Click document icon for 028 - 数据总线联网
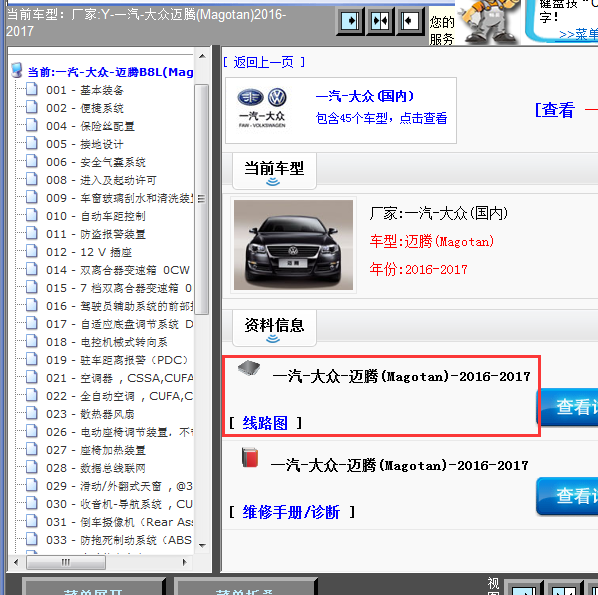598x595 pixels. tap(32, 467)
